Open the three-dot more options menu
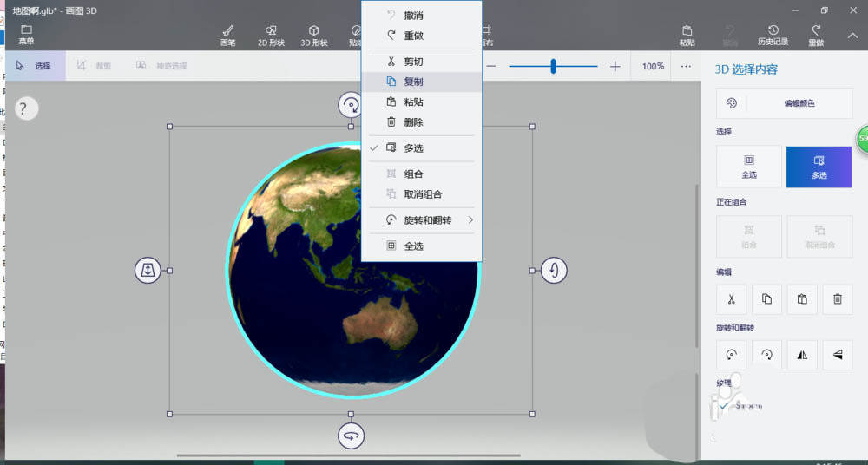The width and height of the screenshot is (868, 465). (686, 67)
